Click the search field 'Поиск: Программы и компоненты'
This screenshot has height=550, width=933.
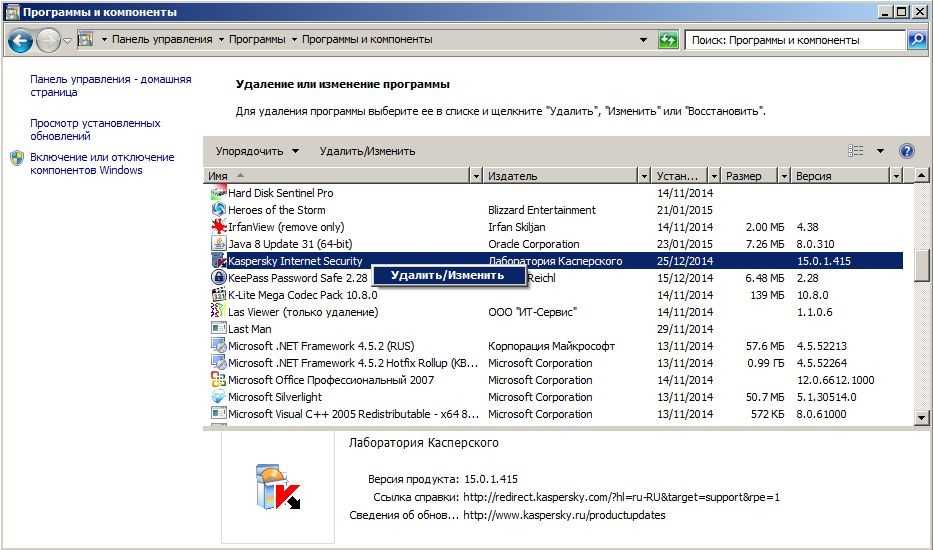[795, 40]
